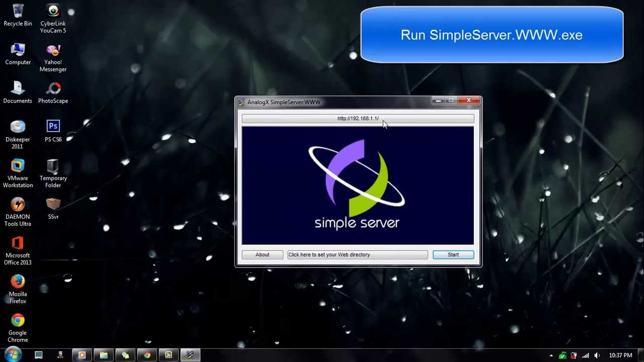The height and width of the screenshot is (362, 644).
Task: Select Mozilla Firefox desktop icon
Action: click(18, 290)
